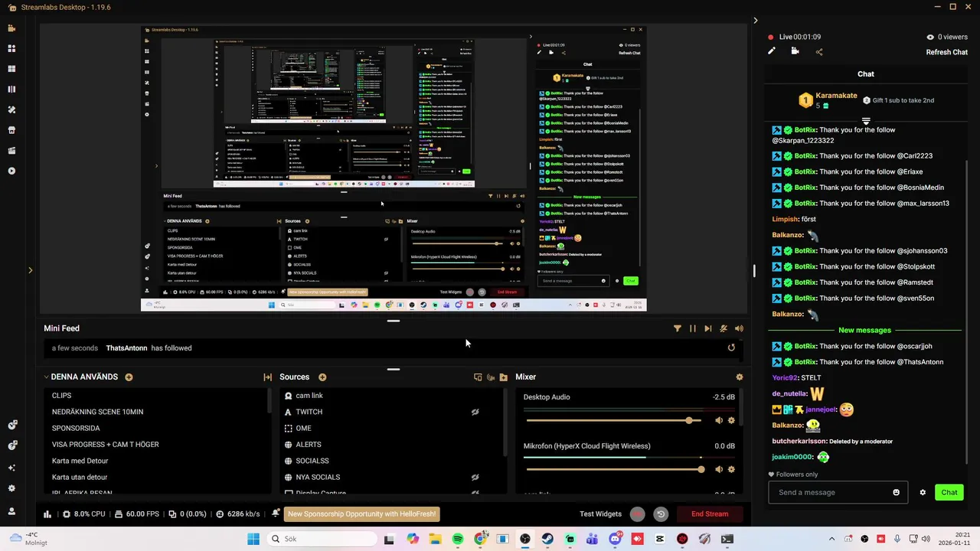Image resolution: width=980 pixels, height=551 pixels.
Task: Click the edit stream info pencil icon
Action: coord(772,51)
